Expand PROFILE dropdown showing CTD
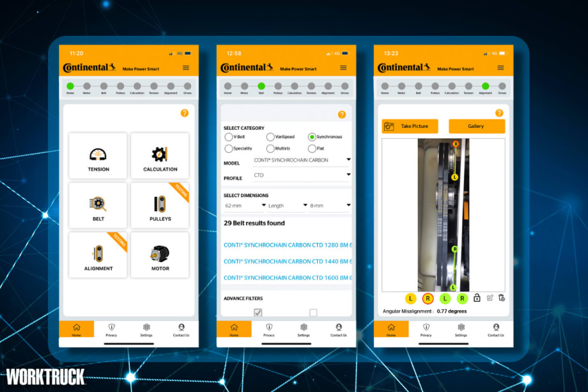 tap(302, 175)
